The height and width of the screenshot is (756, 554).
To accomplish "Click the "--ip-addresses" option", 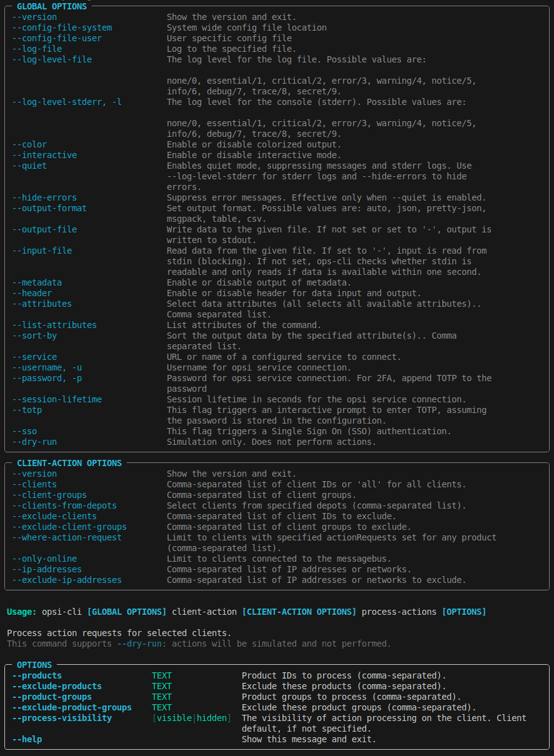I will [x=47, y=569].
